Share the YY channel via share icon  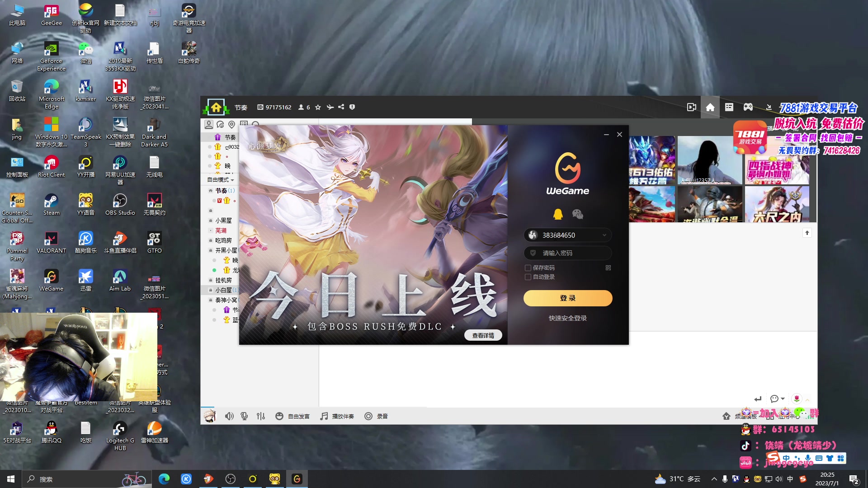click(341, 107)
